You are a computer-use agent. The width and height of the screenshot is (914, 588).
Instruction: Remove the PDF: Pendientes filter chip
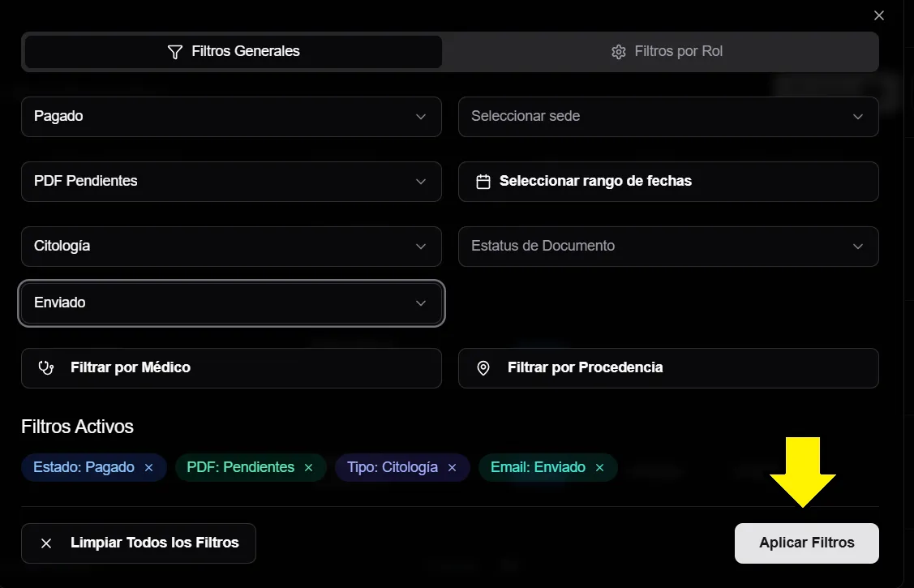[308, 468]
